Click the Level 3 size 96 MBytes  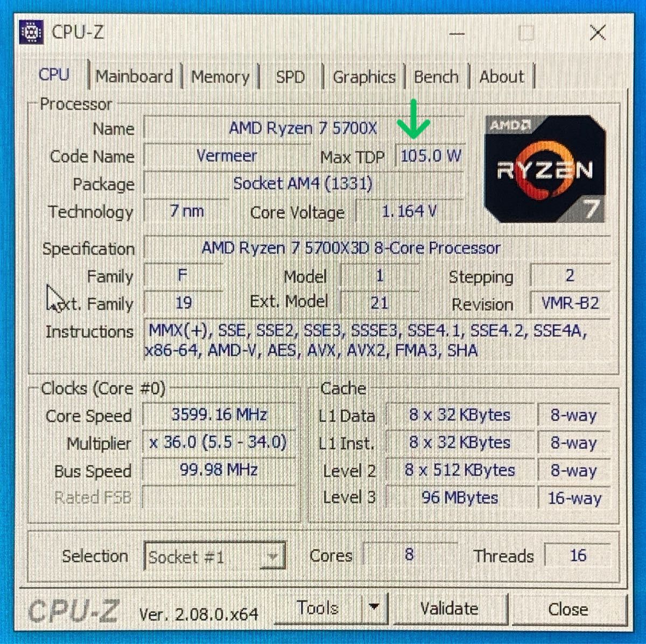[460, 498]
